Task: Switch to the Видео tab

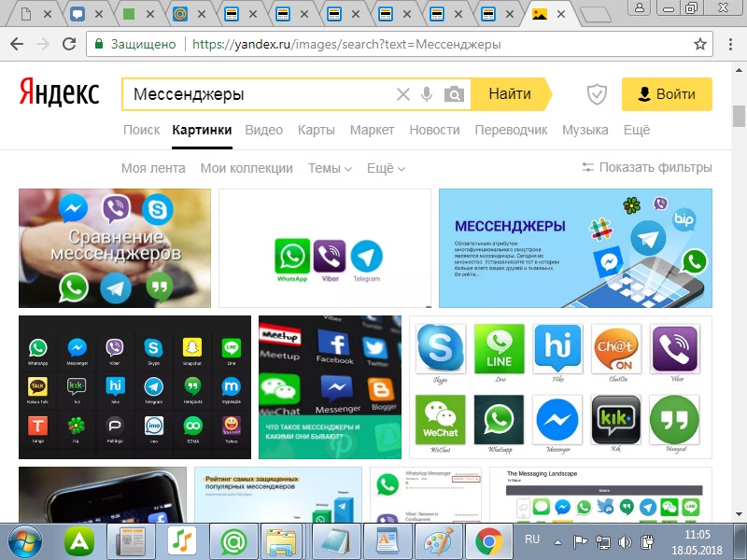Action: 264,130
